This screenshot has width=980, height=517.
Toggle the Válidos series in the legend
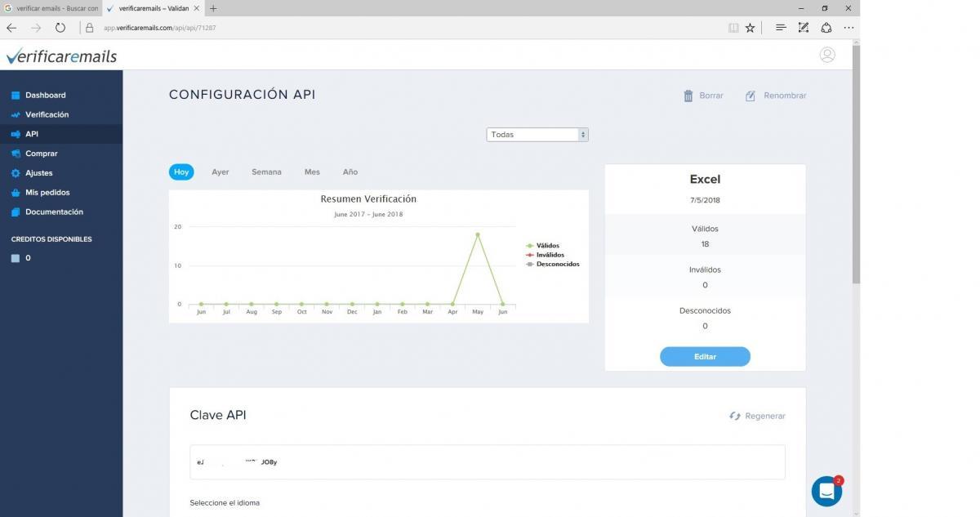(546, 245)
